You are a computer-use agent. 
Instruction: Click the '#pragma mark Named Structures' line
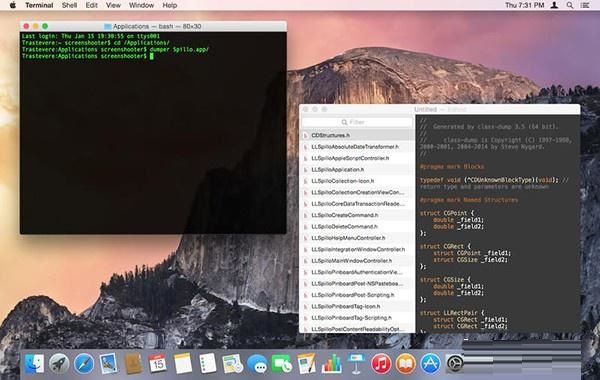tap(469, 200)
